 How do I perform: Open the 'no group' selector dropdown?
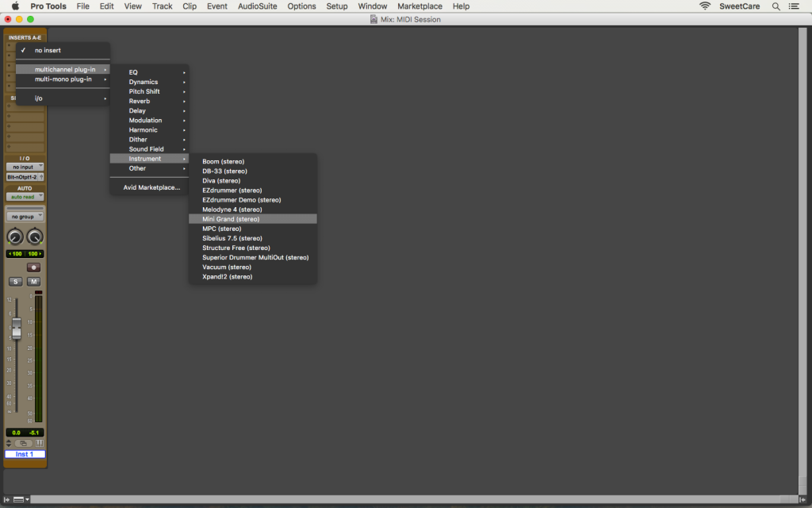25,217
